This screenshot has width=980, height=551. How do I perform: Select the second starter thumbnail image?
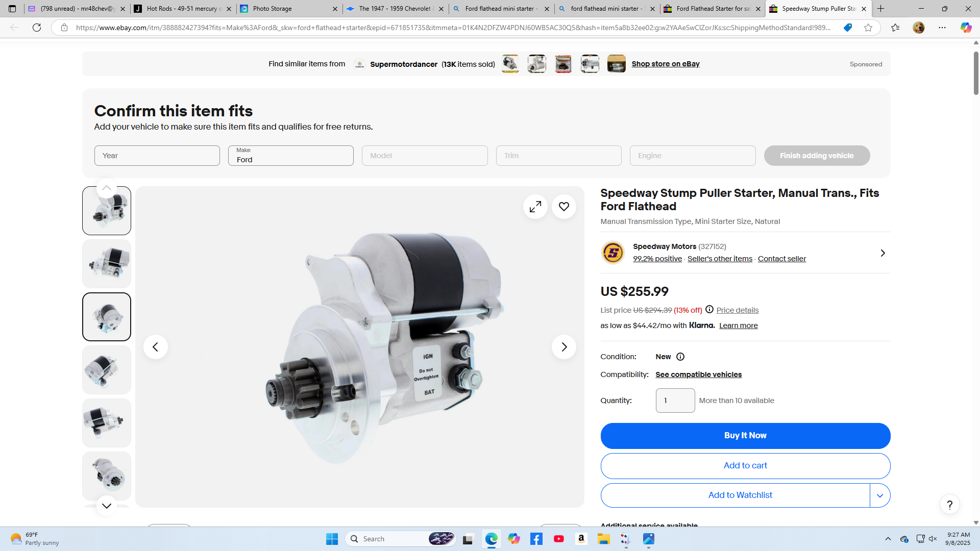tap(107, 264)
